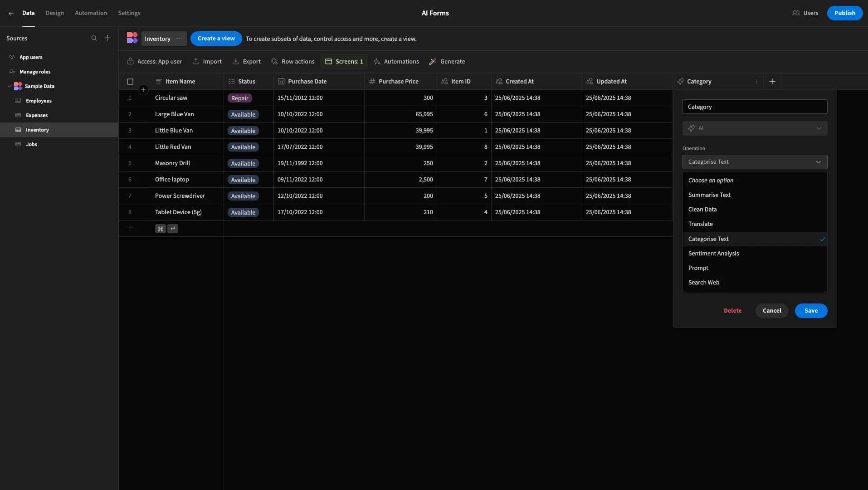Screen dimensions: 868x490
Task: Click the Publish button
Action: (844, 13)
